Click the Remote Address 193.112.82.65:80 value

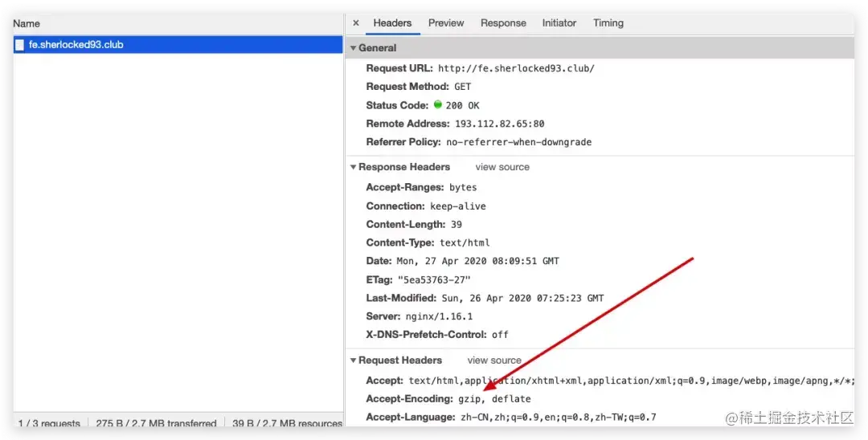(x=500, y=124)
